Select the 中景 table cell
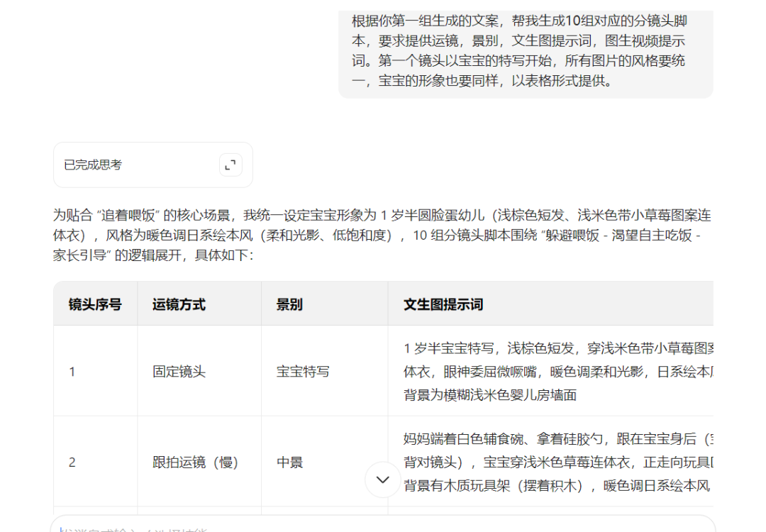The width and height of the screenshot is (766, 532). tap(289, 462)
